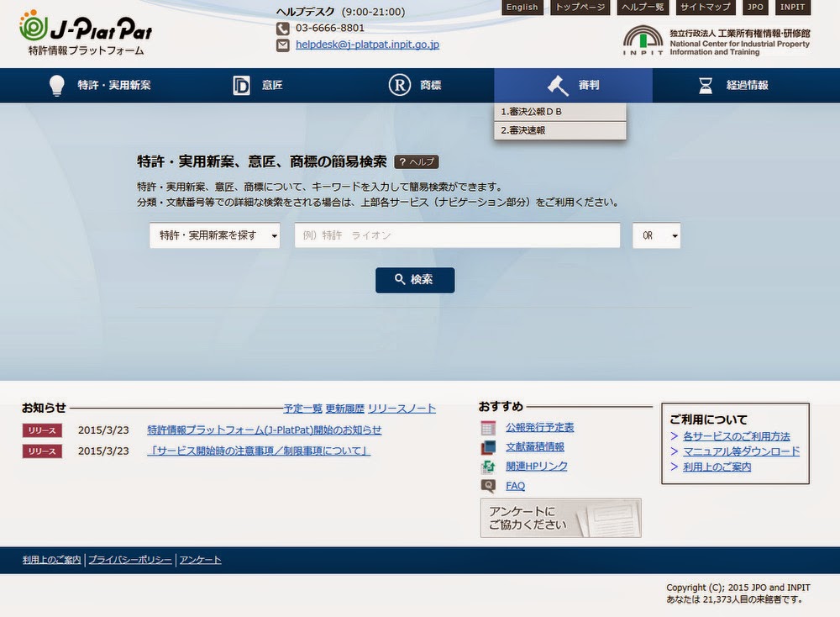Click the book icon beside 文献蓄積情報
This screenshot has height=617, width=840.
[488, 447]
